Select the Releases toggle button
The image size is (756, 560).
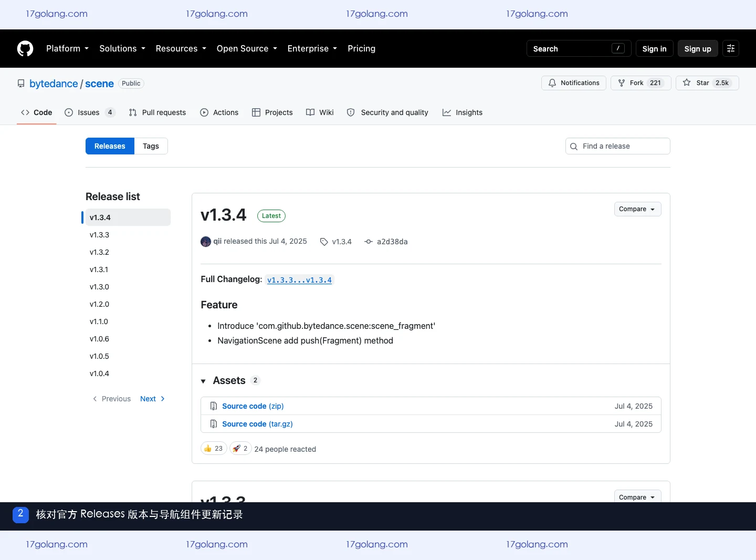[x=110, y=146]
